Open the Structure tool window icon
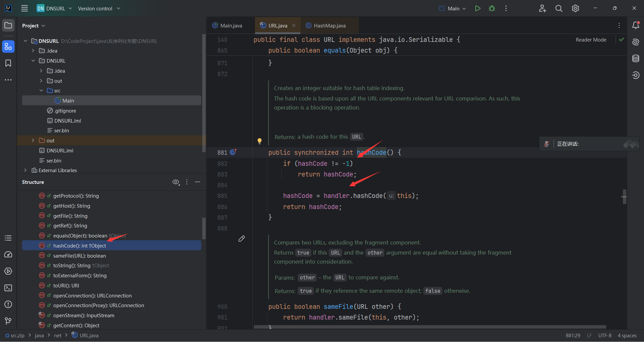This screenshot has width=644, height=342. tap(8, 47)
